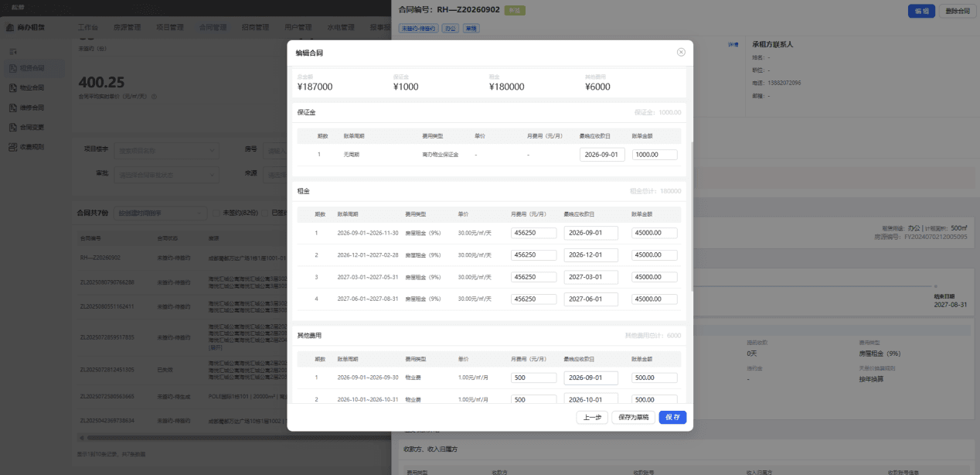The height and width of the screenshot is (475, 980).
Task: Edit monthly fee in 租金 row 2027-06-01~2027-08-31
Action: (x=533, y=299)
